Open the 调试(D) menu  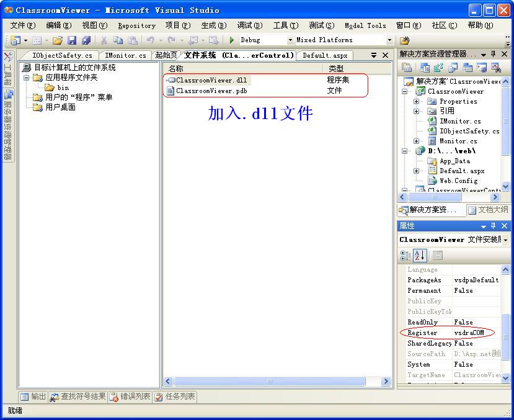[250, 25]
